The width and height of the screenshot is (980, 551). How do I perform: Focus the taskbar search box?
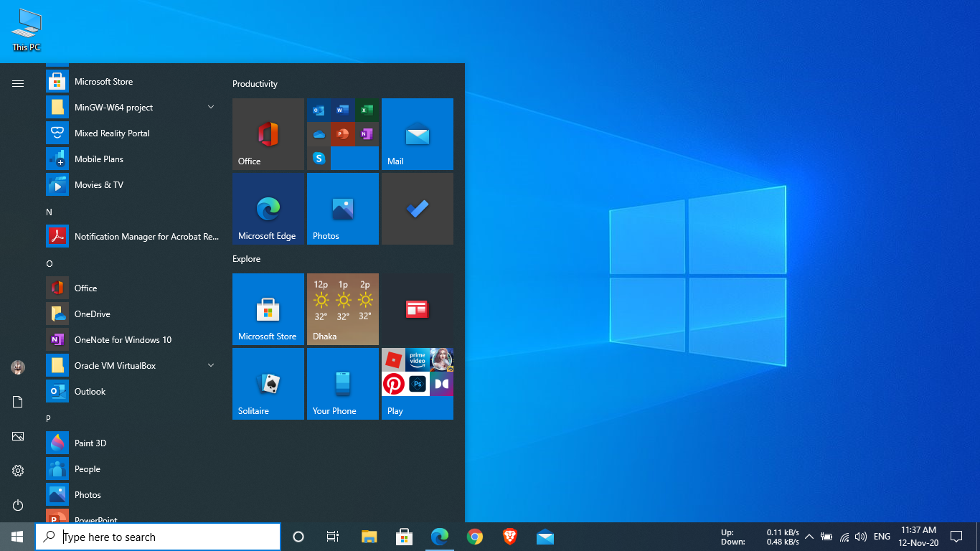coord(158,537)
